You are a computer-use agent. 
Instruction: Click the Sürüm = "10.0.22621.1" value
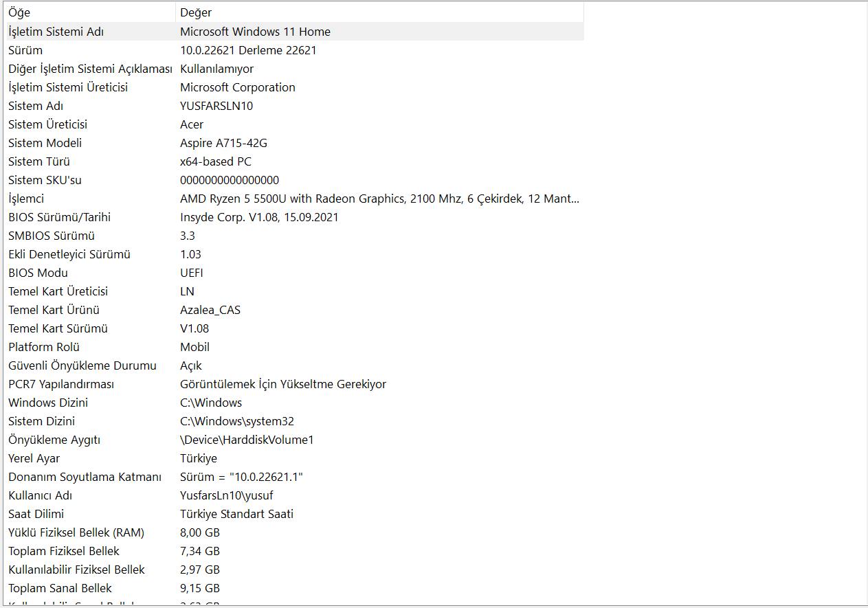click(x=241, y=477)
